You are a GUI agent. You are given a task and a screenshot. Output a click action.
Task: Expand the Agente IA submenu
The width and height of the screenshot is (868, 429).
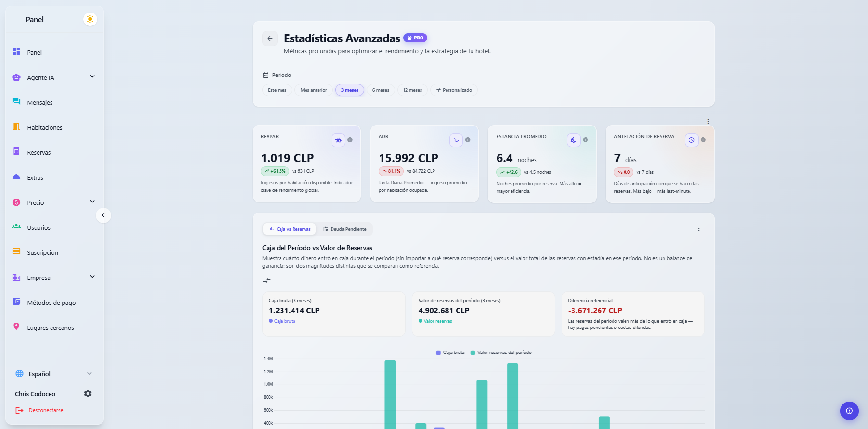92,76
